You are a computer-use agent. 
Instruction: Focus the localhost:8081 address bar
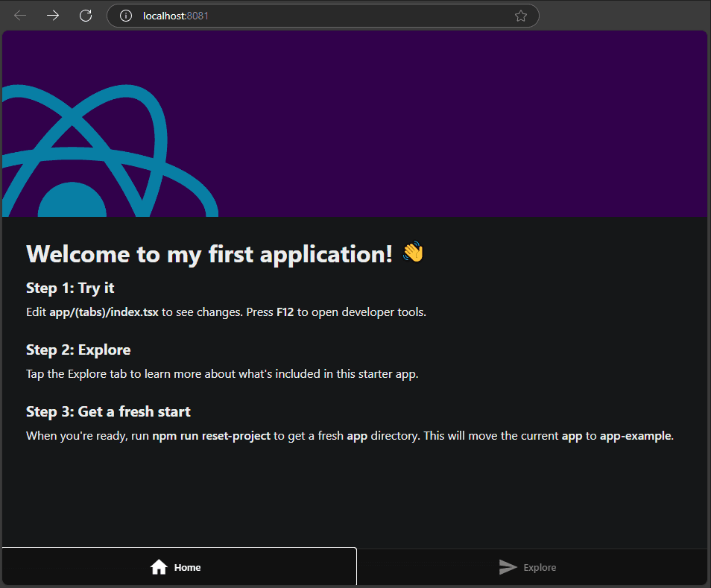pyautogui.click(x=323, y=16)
